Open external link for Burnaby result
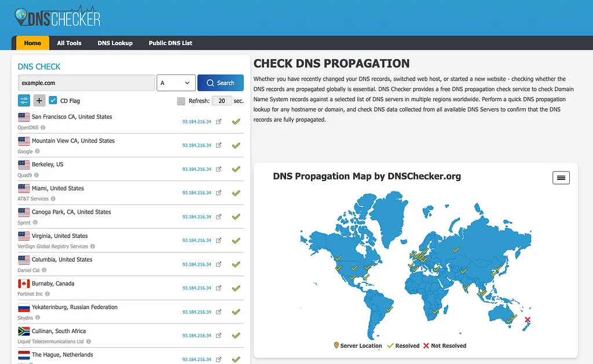 click(218, 288)
